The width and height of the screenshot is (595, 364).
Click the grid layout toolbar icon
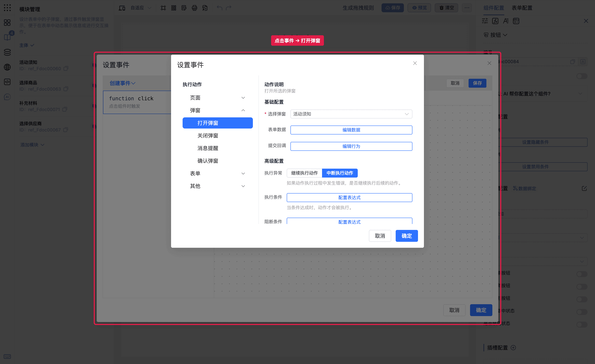tap(174, 8)
